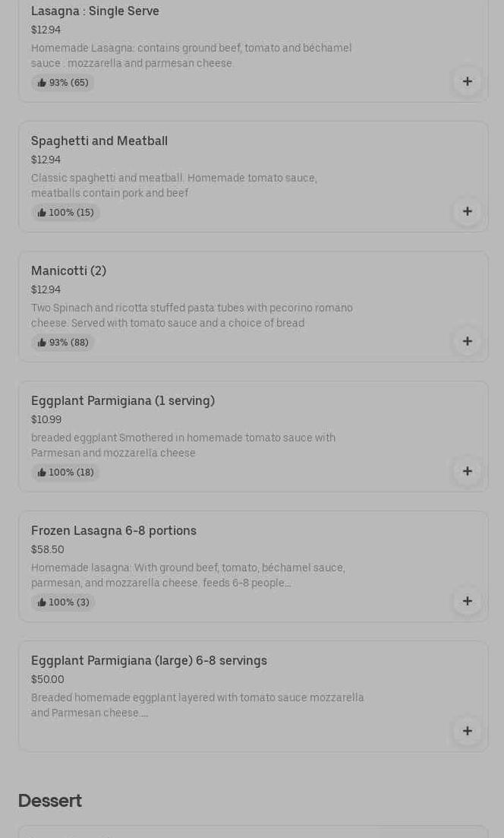This screenshot has width=504, height=838.
Task: Click the Frozen Lasagna description text
Action: [188, 575]
